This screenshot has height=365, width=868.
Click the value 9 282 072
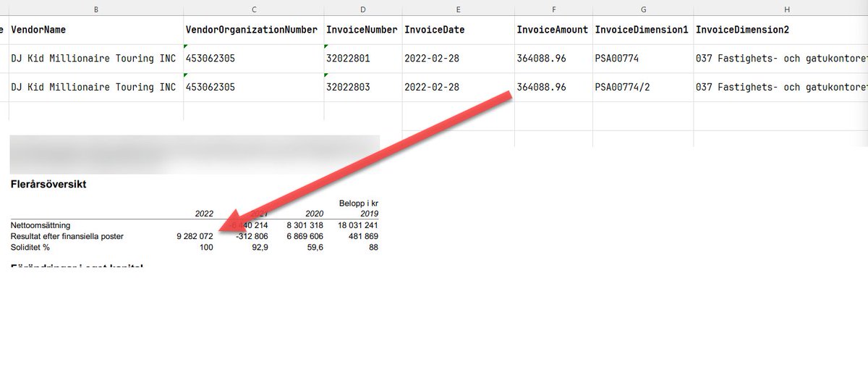tap(194, 236)
